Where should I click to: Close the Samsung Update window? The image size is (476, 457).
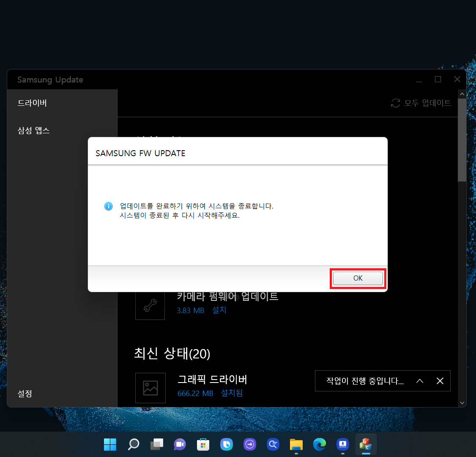point(457,79)
